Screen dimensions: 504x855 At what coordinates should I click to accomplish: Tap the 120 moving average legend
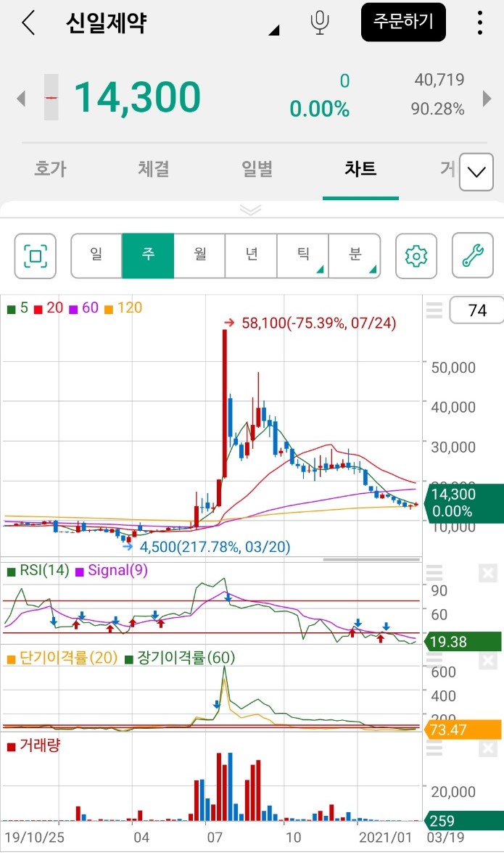point(123,308)
